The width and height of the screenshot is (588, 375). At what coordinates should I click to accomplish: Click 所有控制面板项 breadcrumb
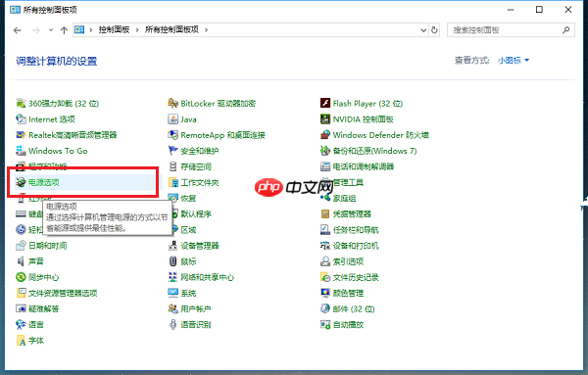[171, 29]
